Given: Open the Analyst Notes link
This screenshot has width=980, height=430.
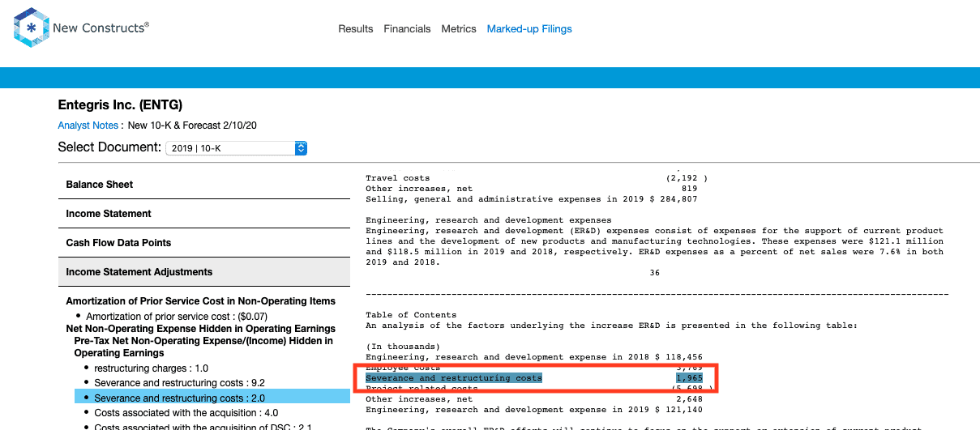Looking at the screenshot, I should click(88, 126).
